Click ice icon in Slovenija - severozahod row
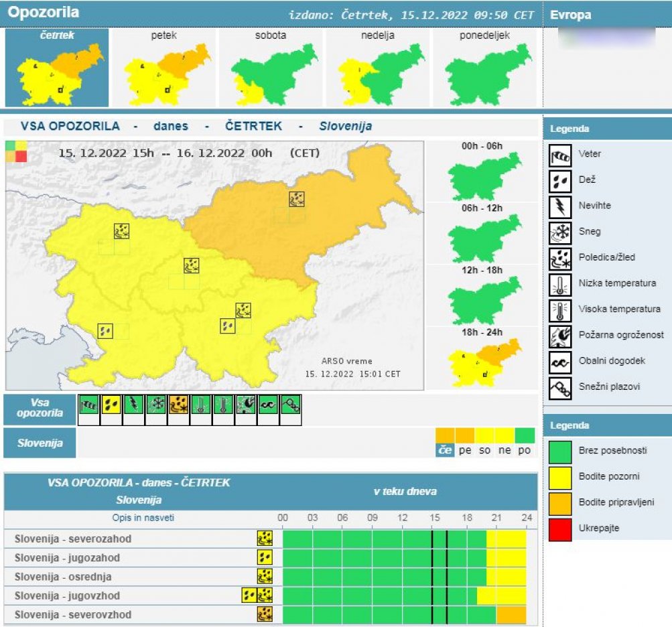The width and height of the screenshot is (672, 627). point(265,539)
